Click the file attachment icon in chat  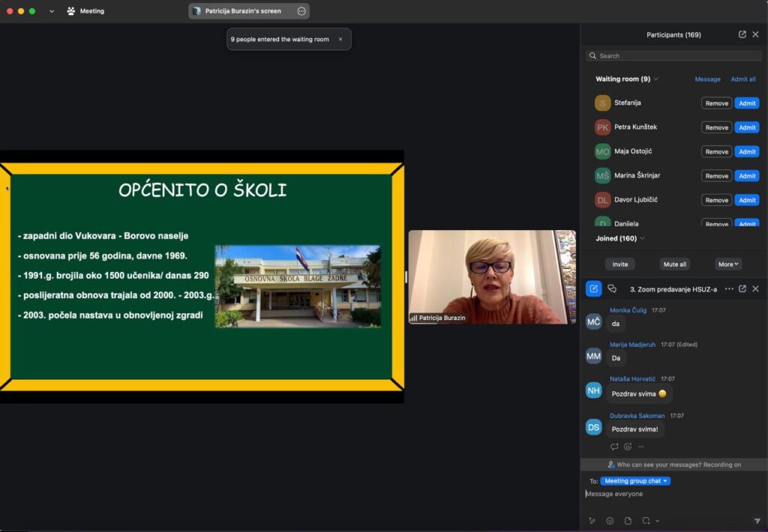(628, 521)
